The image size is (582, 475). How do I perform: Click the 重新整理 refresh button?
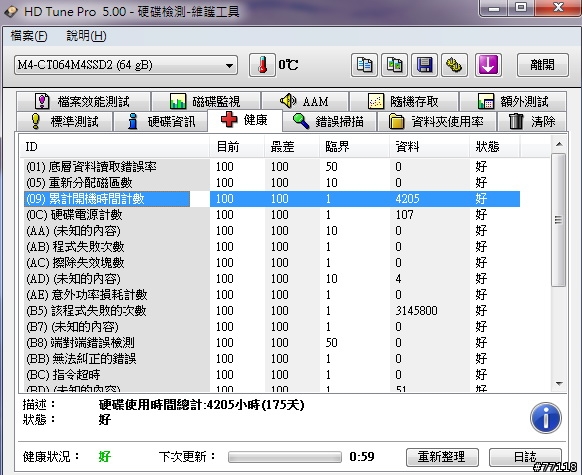(x=442, y=457)
